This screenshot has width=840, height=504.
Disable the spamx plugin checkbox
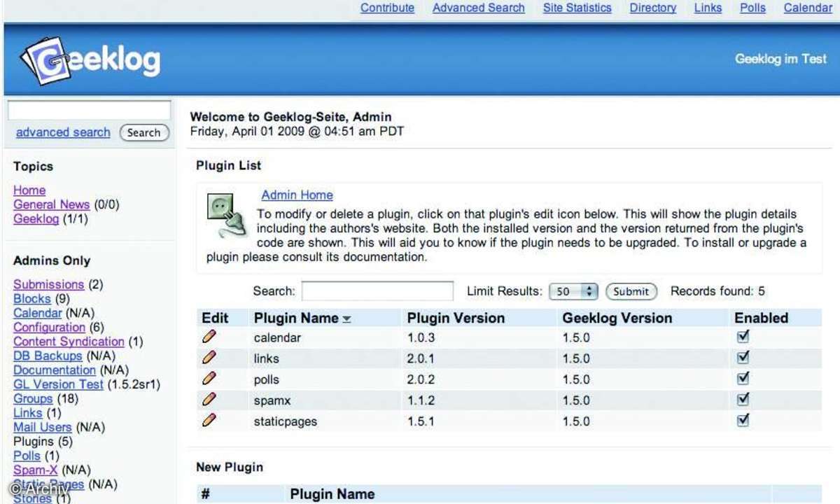(x=743, y=400)
